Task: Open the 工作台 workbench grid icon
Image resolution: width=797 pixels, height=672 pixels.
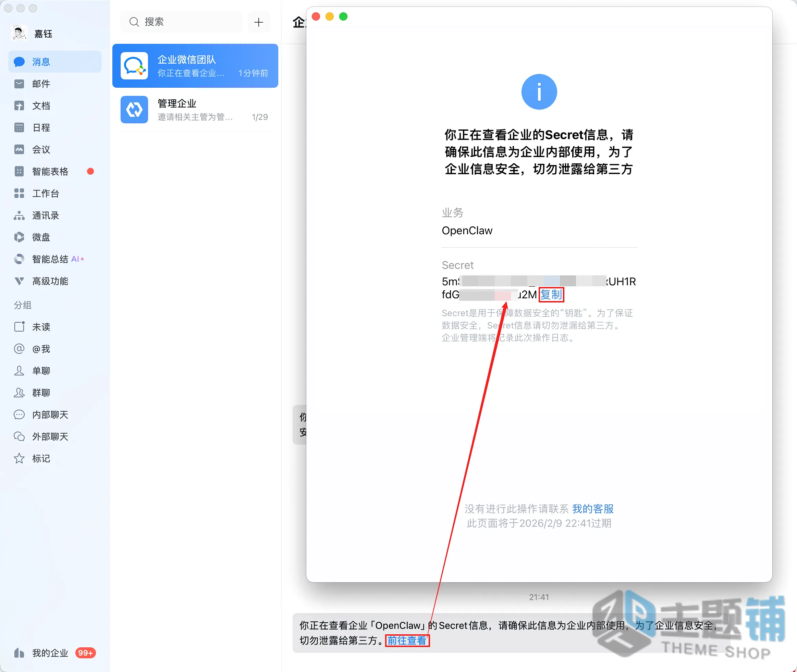Action: pos(19,193)
